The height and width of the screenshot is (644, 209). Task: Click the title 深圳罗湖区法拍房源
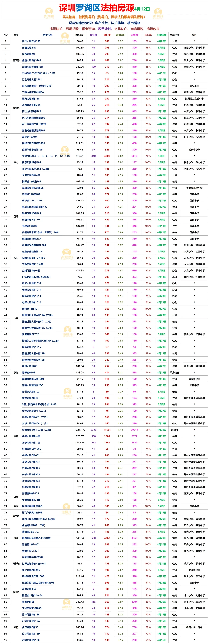coord(96,8)
